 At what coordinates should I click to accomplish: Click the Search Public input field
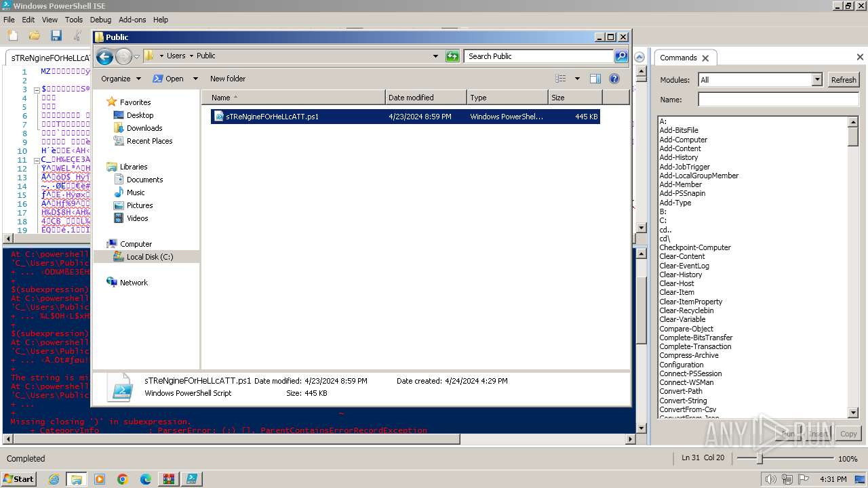(x=539, y=56)
